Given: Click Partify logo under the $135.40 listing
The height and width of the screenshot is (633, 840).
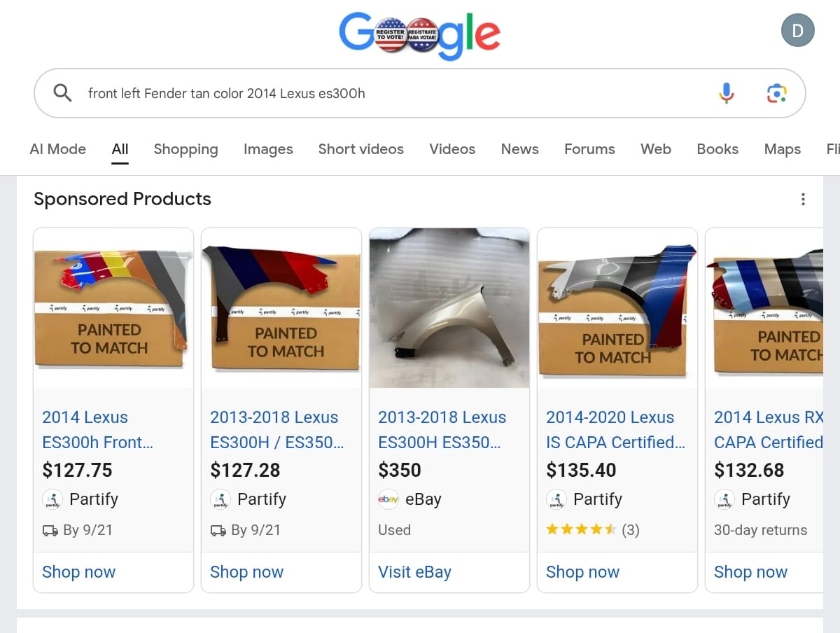Looking at the screenshot, I should tap(556, 499).
